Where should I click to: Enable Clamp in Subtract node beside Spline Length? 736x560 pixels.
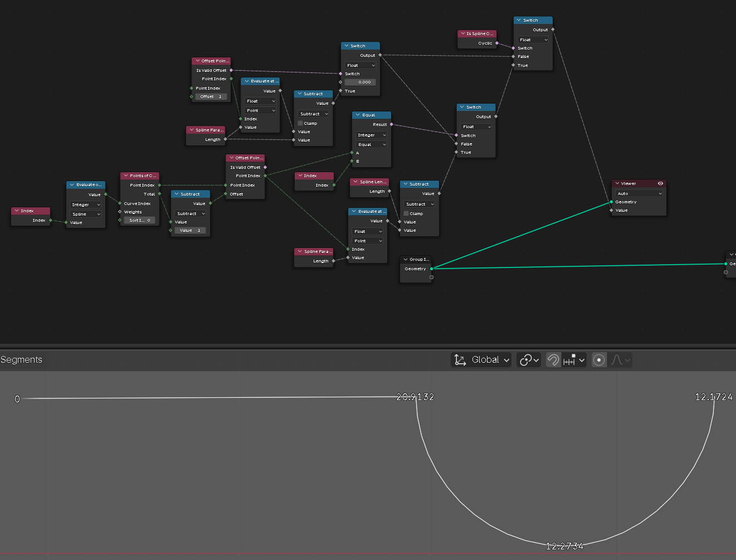pos(406,213)
